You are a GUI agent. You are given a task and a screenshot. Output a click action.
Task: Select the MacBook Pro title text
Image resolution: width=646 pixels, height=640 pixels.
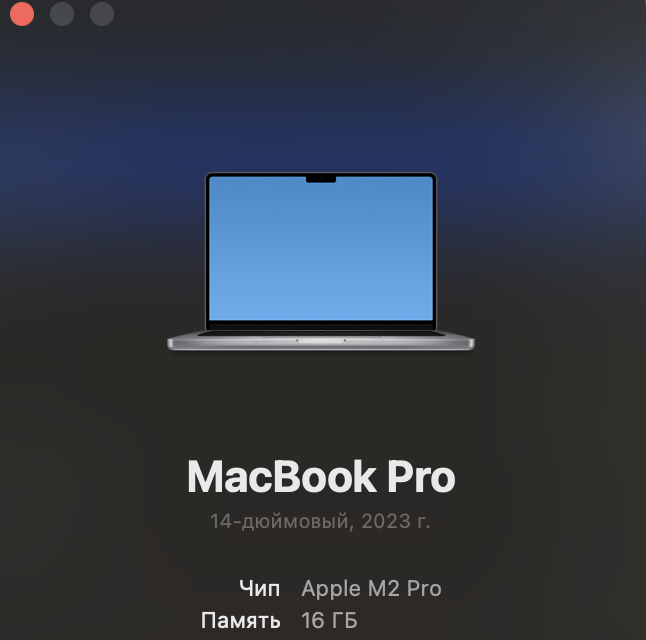(x=321, y=477)
